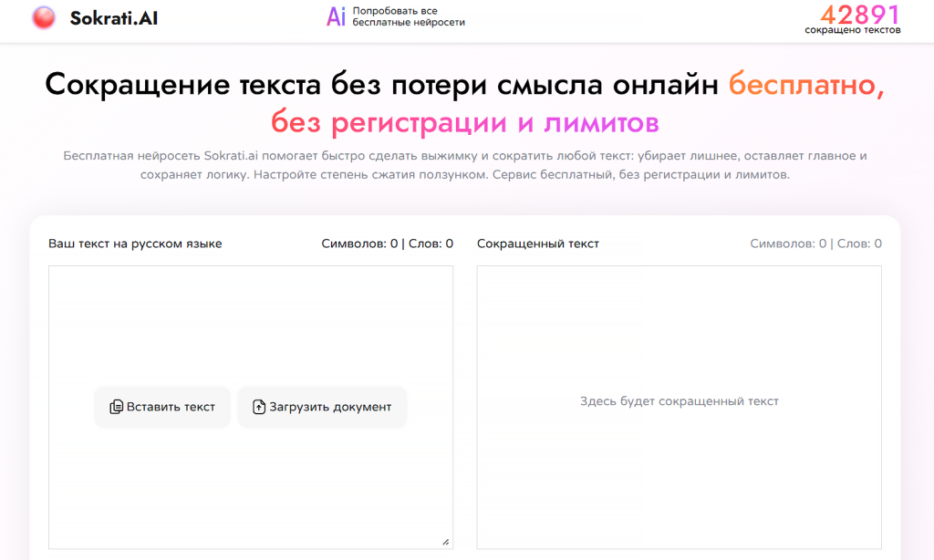Screen dimensions: 934x560
Task: Click the Слов: 0 counter above the input
Action: 430,243
